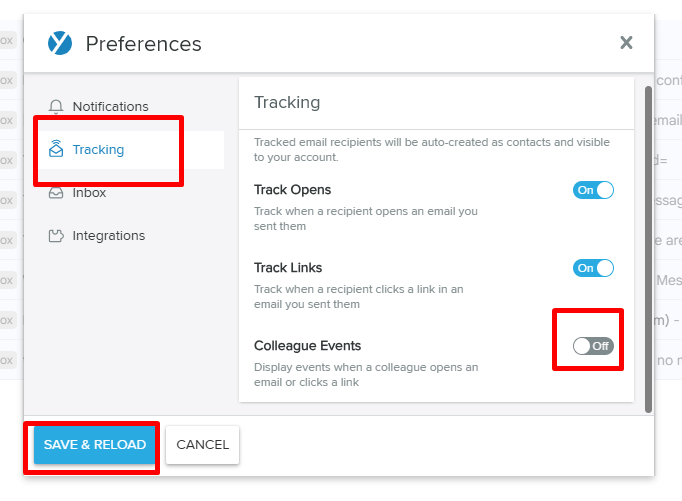This screenshot has width=682, height=501.
Task: Close the Preferences dialog with the X
Action: point(626,43)
